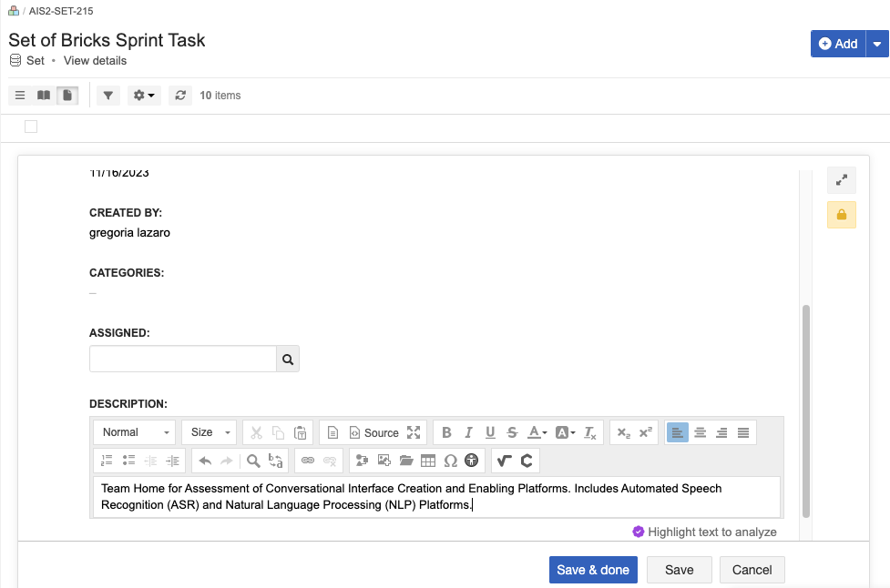This screenshot has width=890, height=588.
Task: Open the gear settings dropdown
Action: pos(144,96)
